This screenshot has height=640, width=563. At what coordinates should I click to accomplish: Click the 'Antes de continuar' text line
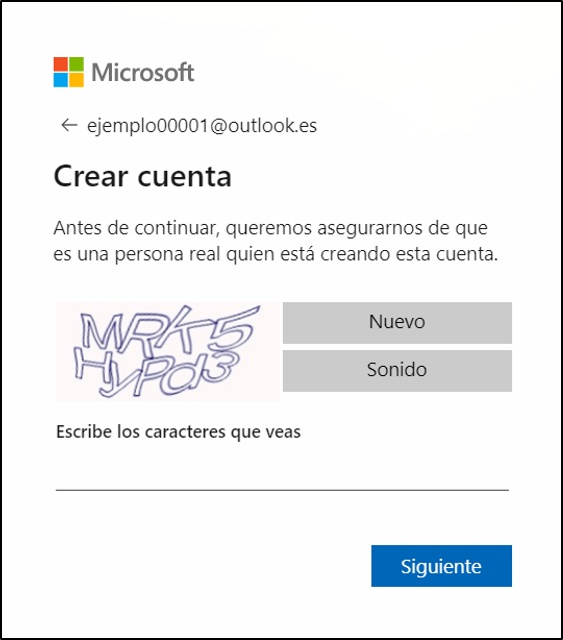click(x=270, y=229)
